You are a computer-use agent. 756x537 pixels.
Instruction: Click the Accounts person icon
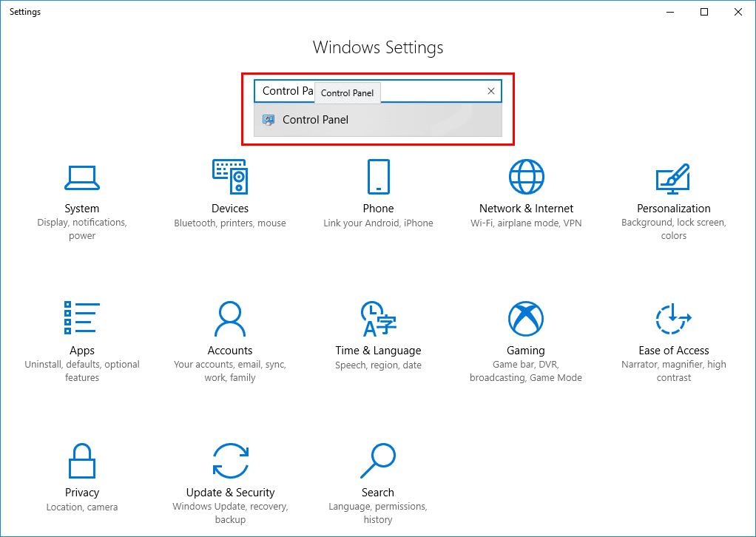point(230,319)
